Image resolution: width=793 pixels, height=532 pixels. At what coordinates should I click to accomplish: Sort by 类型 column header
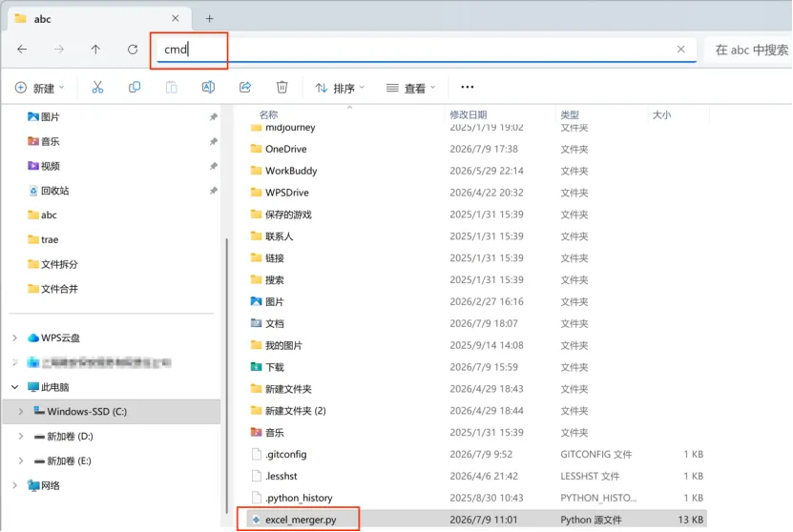coord(570,114)
